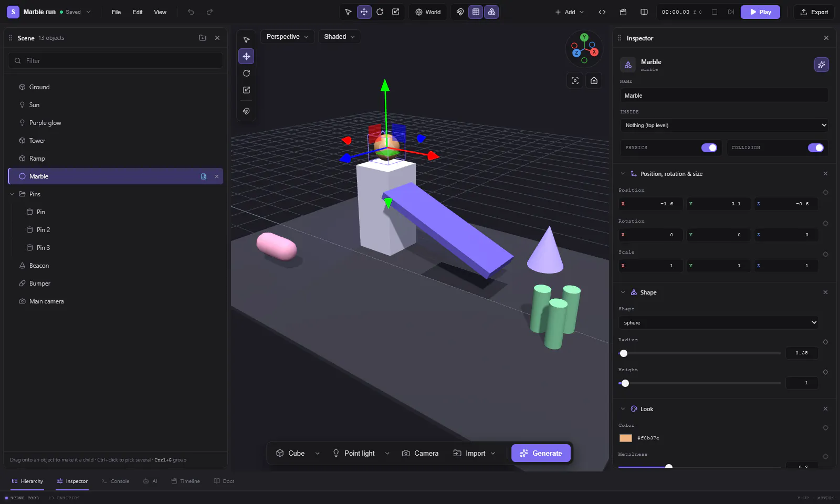Viewport: 840px width, 504px height.
Task: Collapse the Pins group
Action: click(x=12, y=194)
